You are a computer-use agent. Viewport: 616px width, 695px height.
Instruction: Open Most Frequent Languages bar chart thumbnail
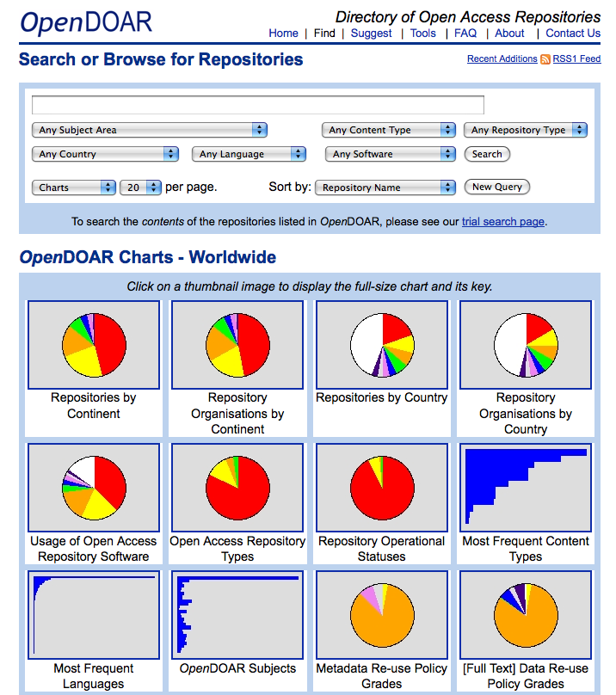[94, 615]
